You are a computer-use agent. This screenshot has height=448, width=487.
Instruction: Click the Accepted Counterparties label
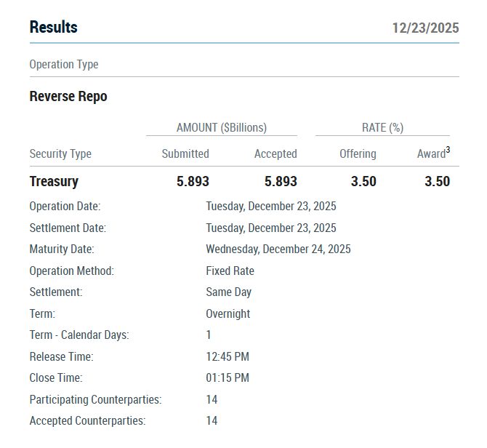coord(87,421)
